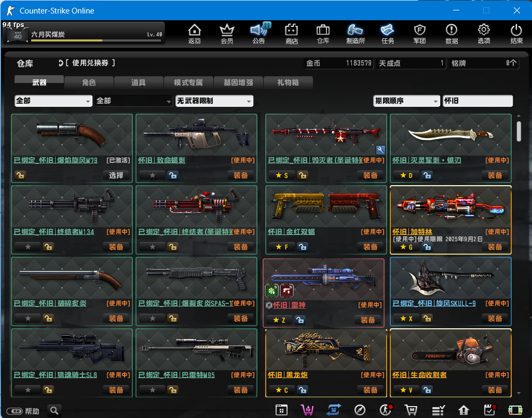Click the running man icon with red dot
532x418 pixels.
pos(386,410)
